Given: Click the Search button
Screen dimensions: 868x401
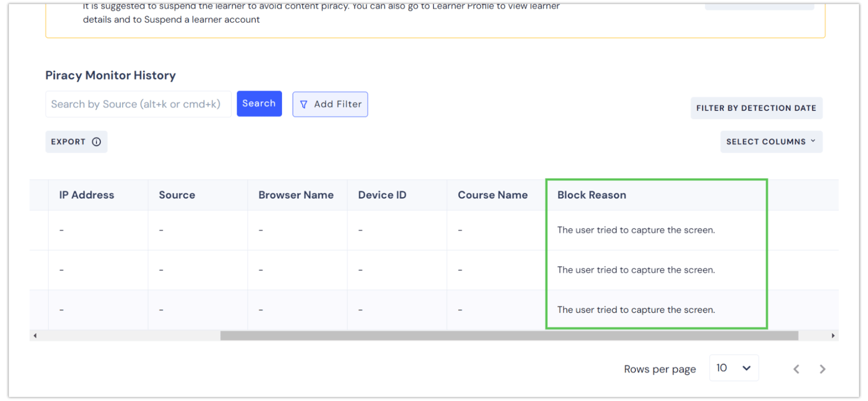Looking at the screenshot, I should [259, 104].
